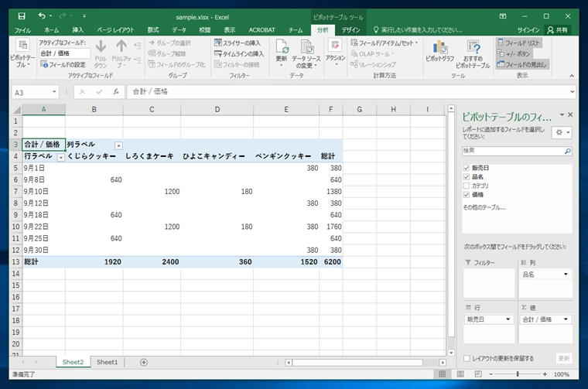
Task: Switch to the デザイン ribbon tab
Action: pyautogui.click(x=350, y=29)
